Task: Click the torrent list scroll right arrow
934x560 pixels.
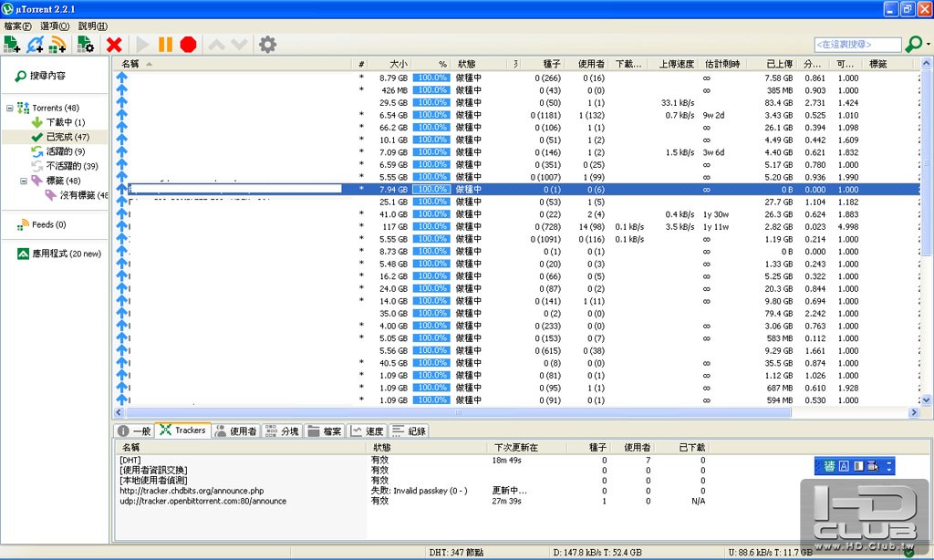Action: [914, 412]
